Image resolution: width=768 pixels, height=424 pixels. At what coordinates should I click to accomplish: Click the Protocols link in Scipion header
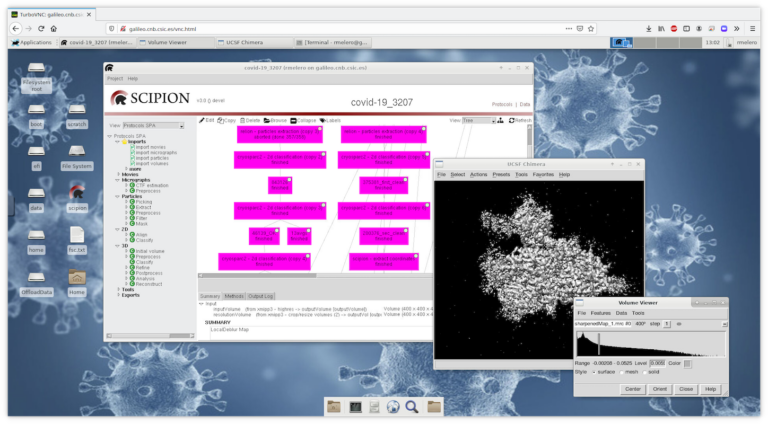point(502,104)
